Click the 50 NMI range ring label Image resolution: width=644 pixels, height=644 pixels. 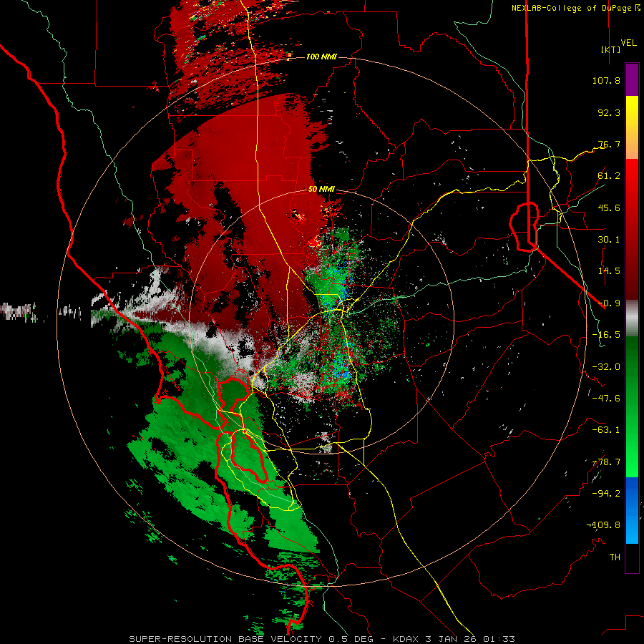point(321,190)
